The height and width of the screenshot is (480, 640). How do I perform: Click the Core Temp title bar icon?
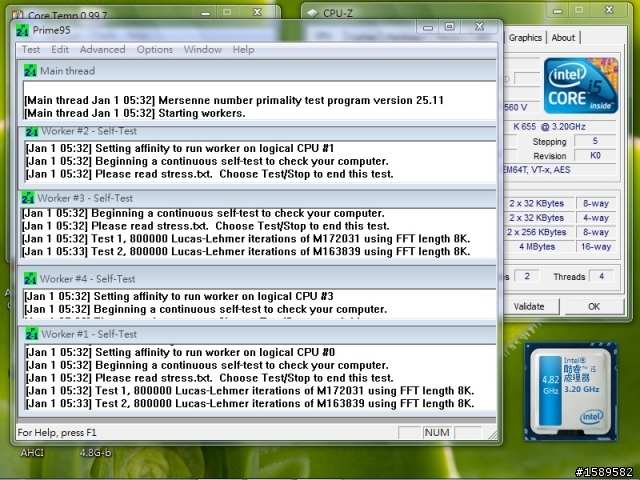[18, 15]
